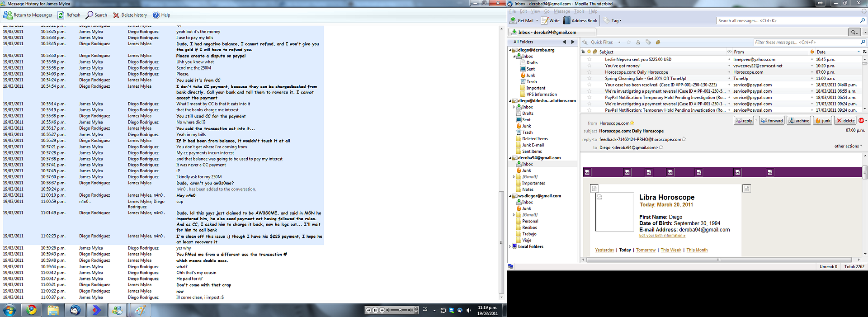Open the tab search magnifier dropdown
This screenshot has width=868, height=317.
coord(854,32)
